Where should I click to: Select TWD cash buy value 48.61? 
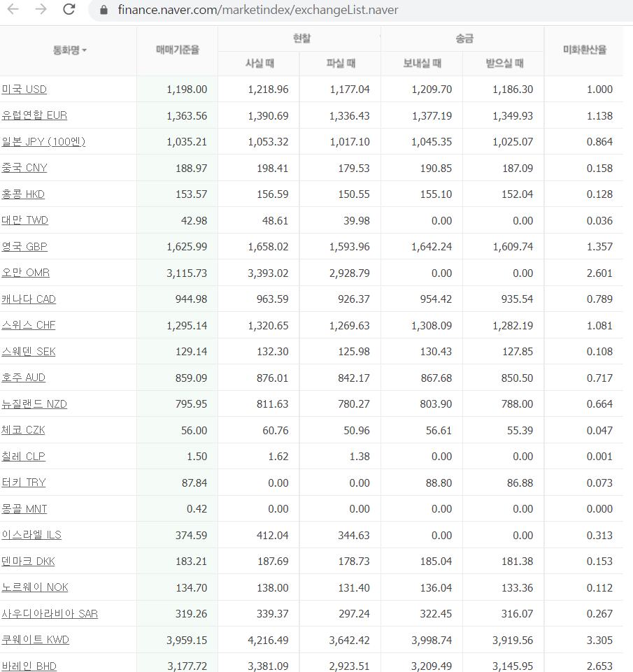tap(275, 221)
